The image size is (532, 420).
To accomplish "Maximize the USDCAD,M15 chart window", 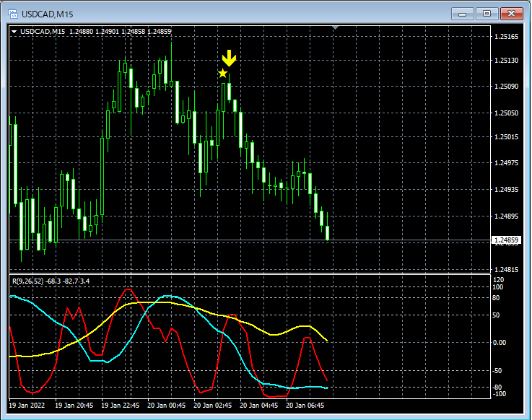I will pyautogui.click(x=487, y=14).
